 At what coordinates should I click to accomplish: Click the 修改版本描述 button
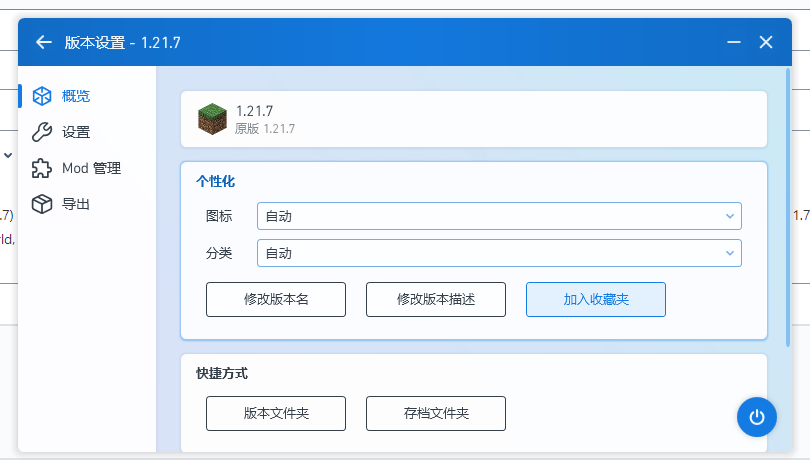pyautogui.click(x=436, y=299)
